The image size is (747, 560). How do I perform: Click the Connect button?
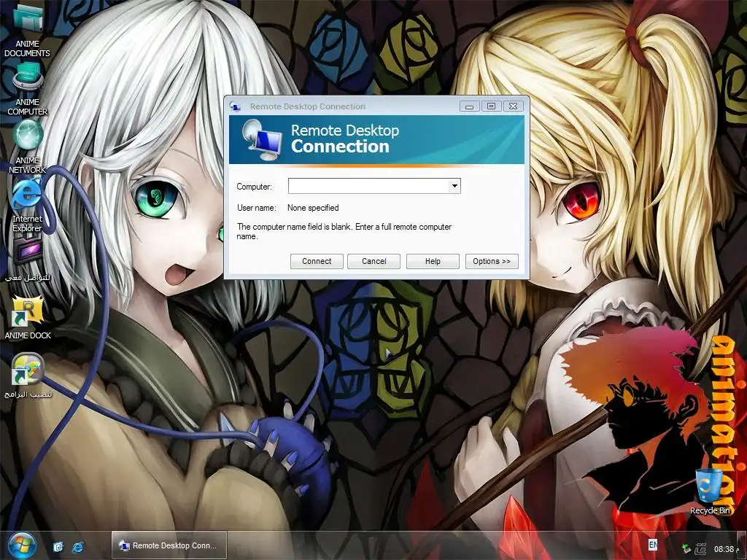(x=317, y=261)
